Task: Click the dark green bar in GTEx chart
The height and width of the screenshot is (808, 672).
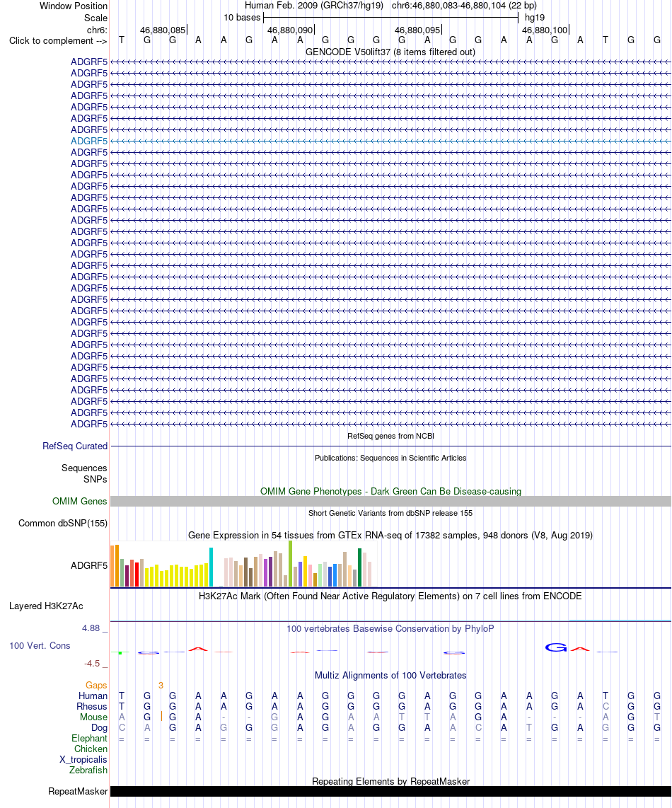Action: click(360, 568)
